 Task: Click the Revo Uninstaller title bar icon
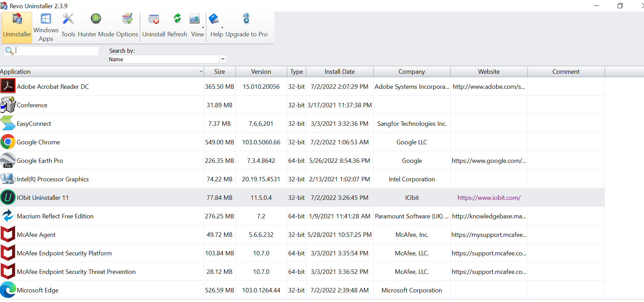[x=4, y=6]
